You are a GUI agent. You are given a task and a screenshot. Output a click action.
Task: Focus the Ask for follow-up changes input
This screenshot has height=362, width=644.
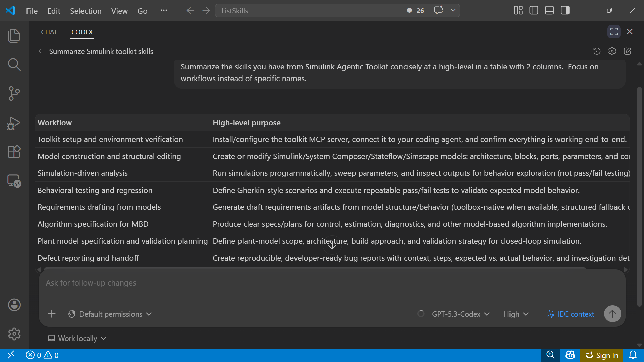332,283
